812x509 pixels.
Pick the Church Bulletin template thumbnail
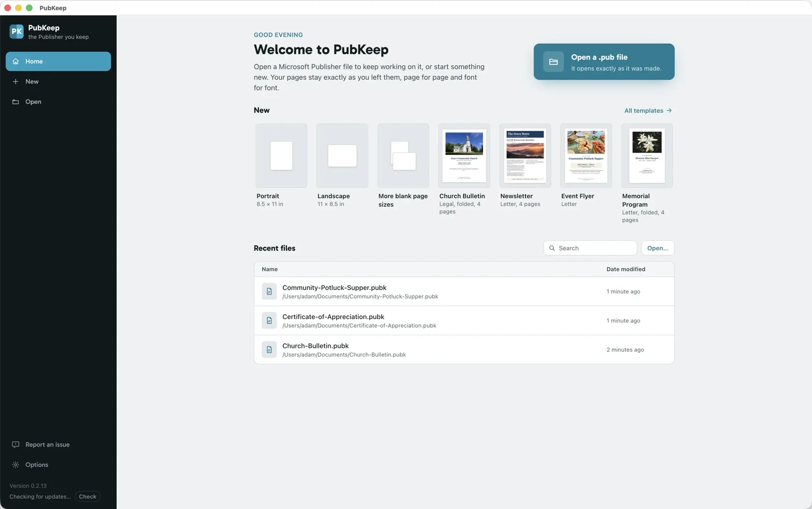pyautogui.click(x=464, y=156)
